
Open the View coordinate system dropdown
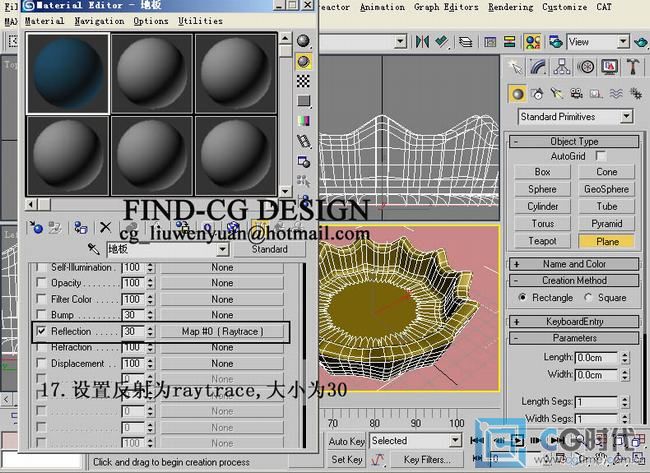[x=623, y=41]
